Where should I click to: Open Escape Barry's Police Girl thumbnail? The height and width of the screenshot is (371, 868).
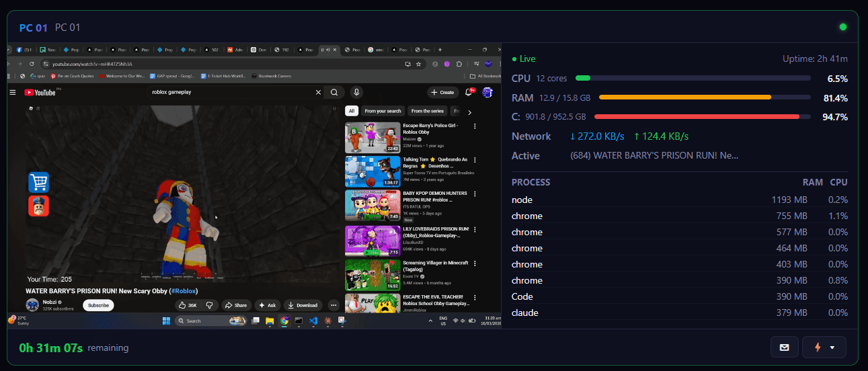372,137
